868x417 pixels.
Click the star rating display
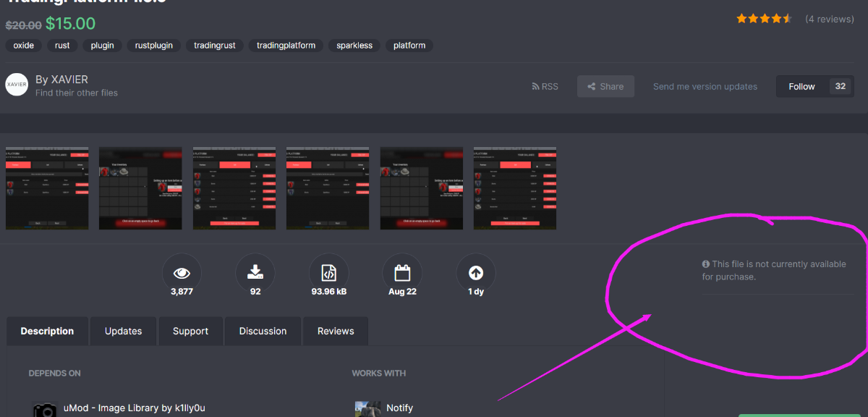point(764,19)
